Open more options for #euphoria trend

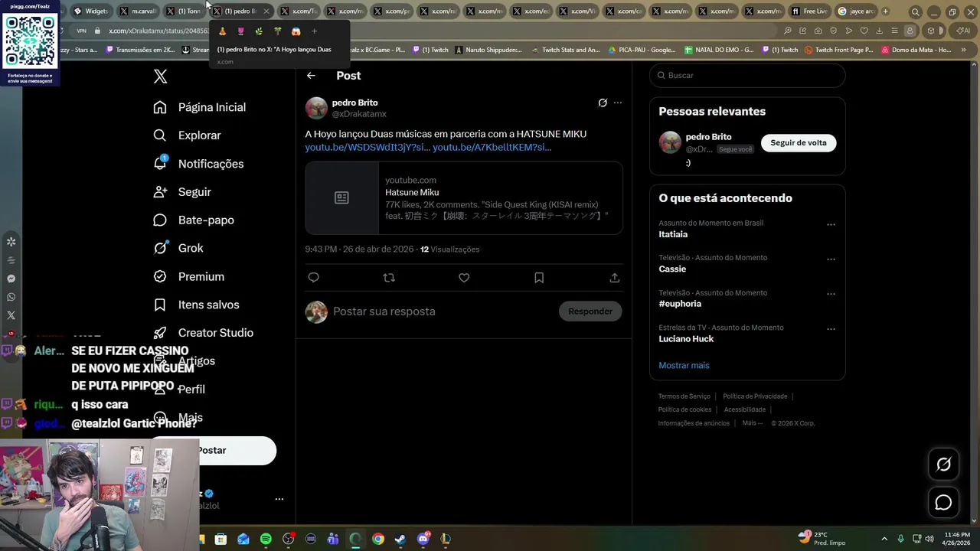pos(831,295)
